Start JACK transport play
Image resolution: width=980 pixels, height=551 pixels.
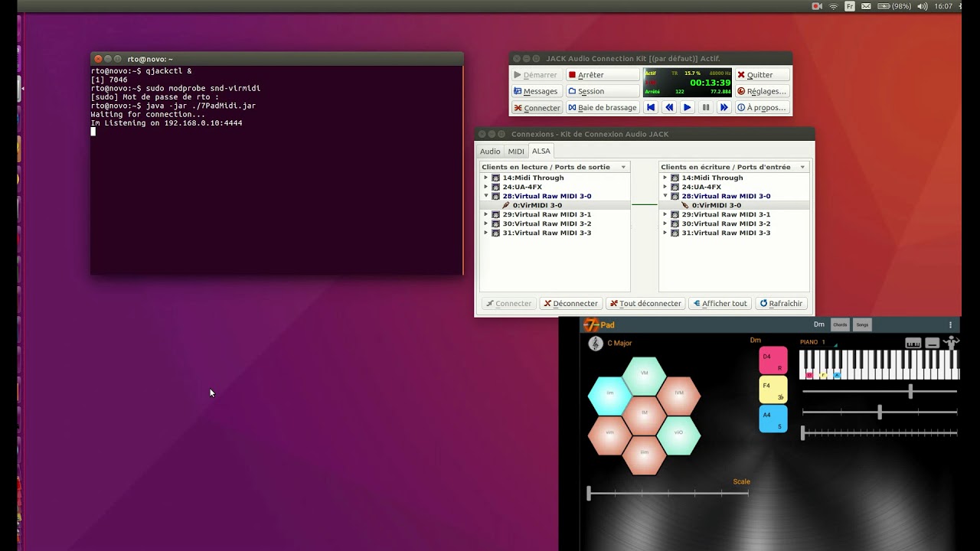click(x=688, y=108)
